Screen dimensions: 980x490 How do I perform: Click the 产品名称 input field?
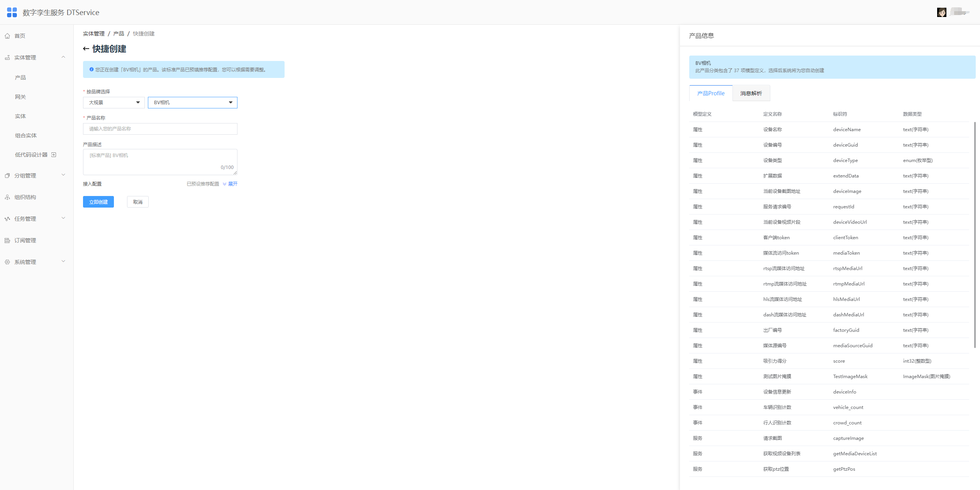[160, 129]
